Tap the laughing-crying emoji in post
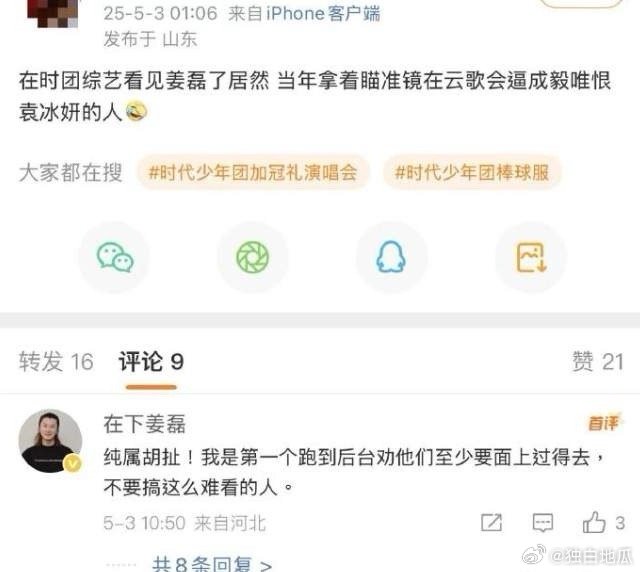 [136, 112]
